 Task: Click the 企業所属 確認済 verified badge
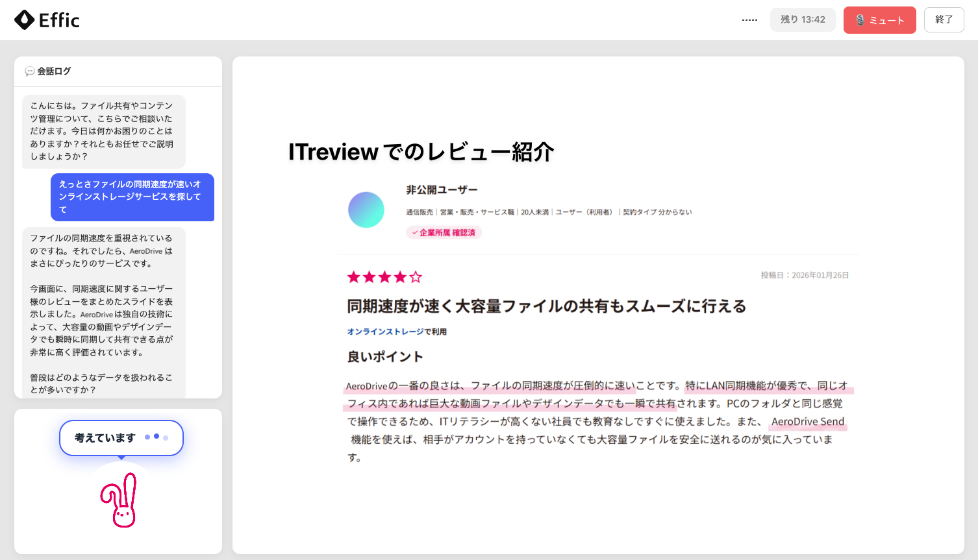[x=444, y=232]
